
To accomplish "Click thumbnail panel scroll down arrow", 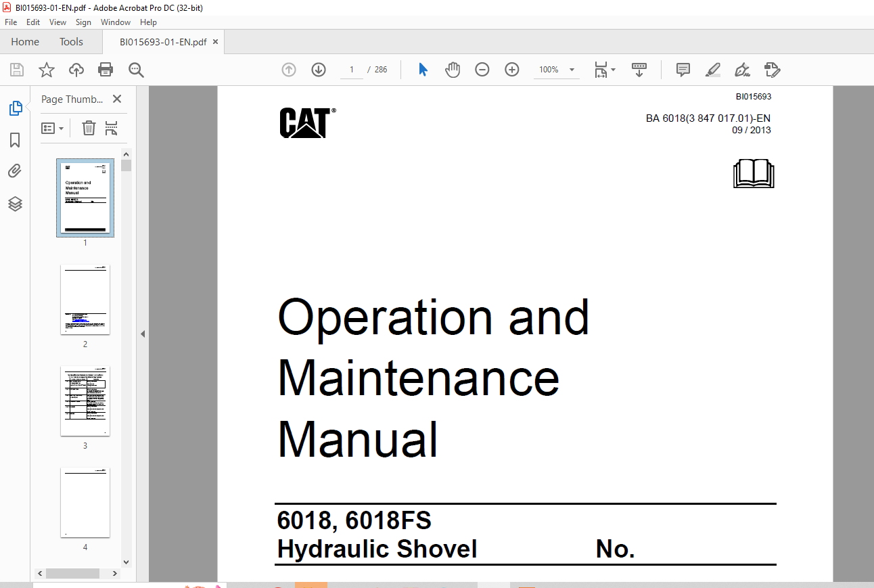I will tap(127, 562).
